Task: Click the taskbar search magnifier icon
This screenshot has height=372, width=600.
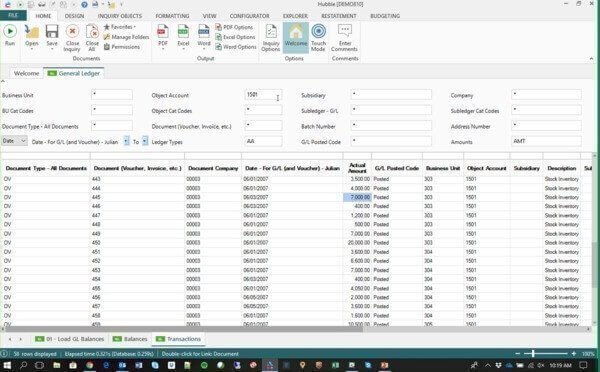Action: [x=23, y=365]
